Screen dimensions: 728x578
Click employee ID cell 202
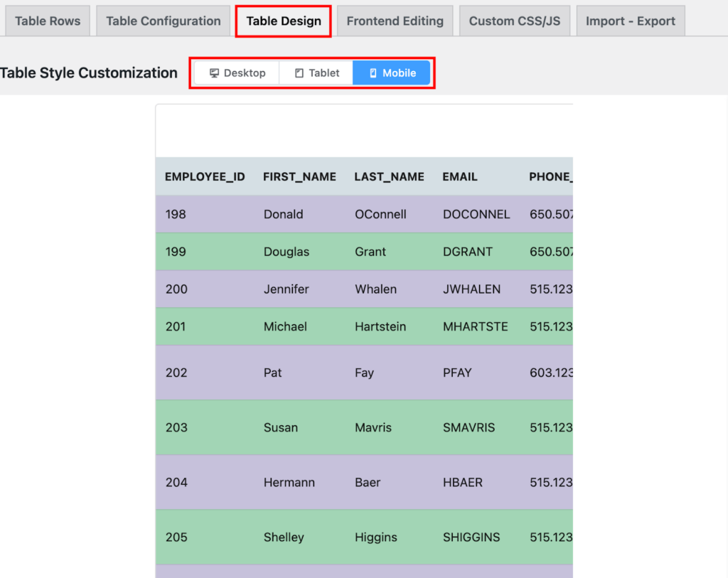pyautogui.click(x=176, y=373)
